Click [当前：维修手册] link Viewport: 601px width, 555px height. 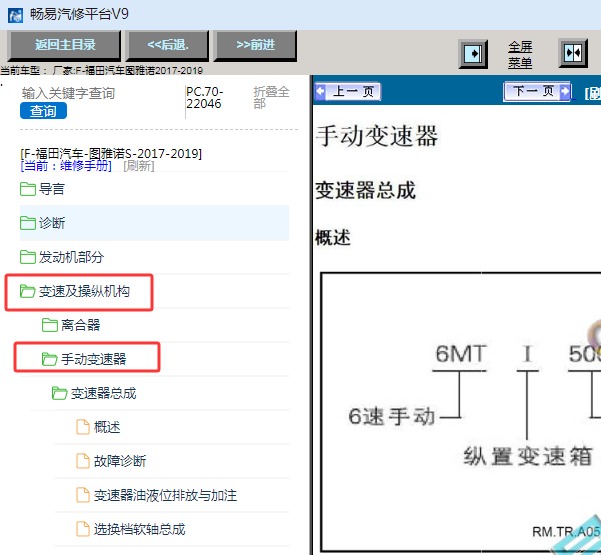[x=66, y=166]
